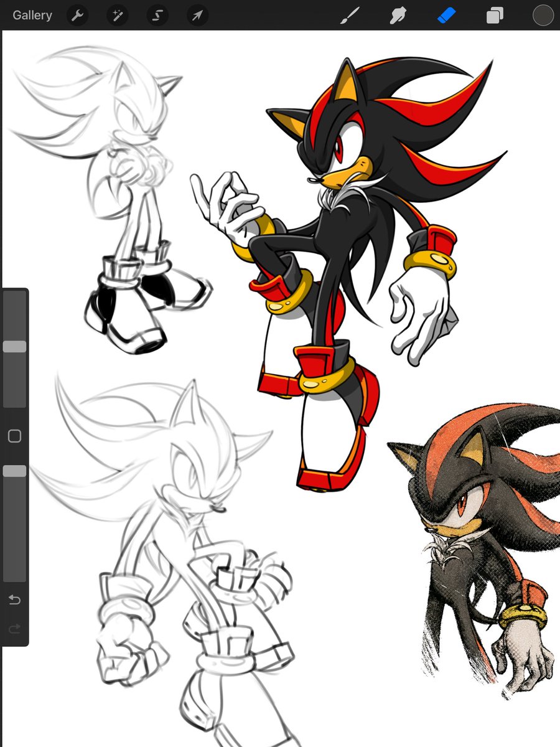Tap the highlighted Eraser tool

446,15
